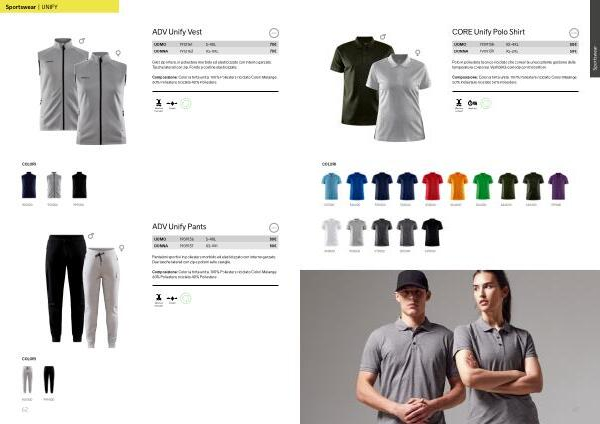Click the stretch icon under ADV Unify Pants
This screenshot has width=600, height=424.
pyautogui.click(x=172, y=298)
